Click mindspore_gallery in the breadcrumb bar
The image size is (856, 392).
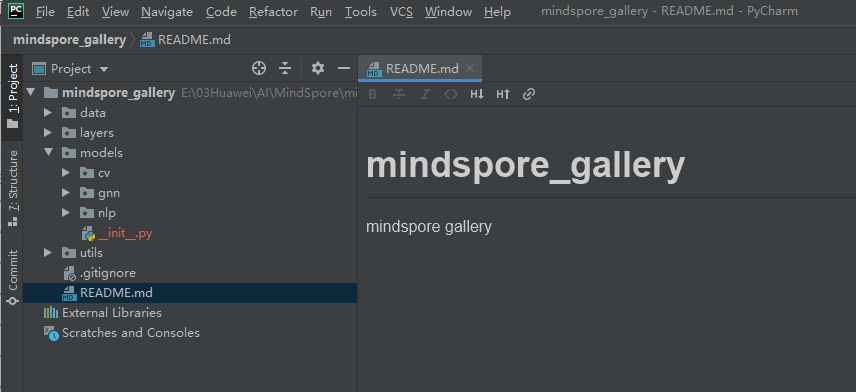[69, 40]
